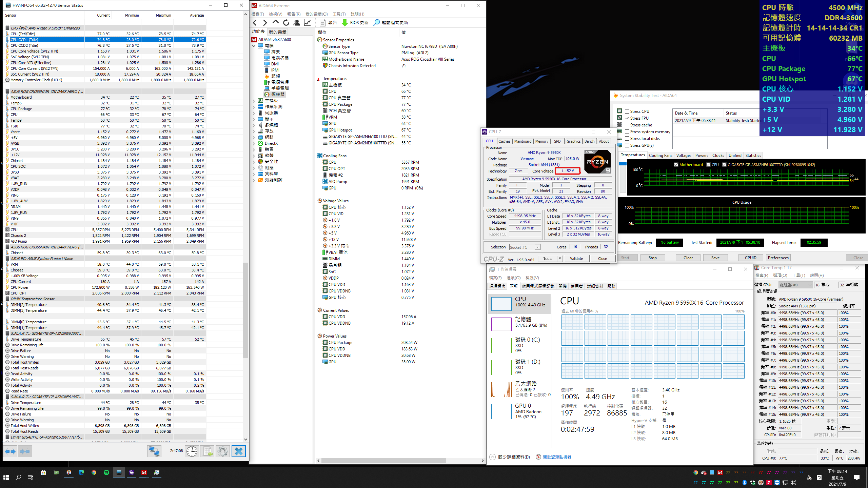
Task: Open AIDA64 檢視(V) menu
Action: (275, 14)
